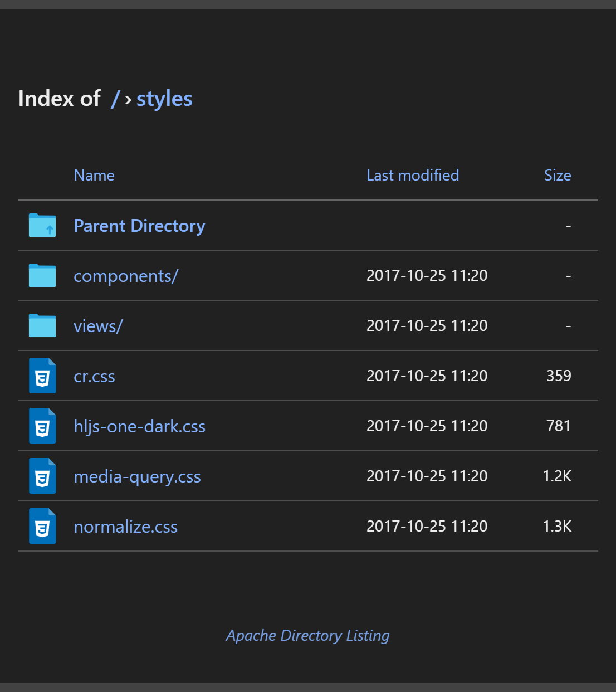Click the CSS file icon for media-query.css
This screenshot has width=616, height=692.
(x=42, y=476)
